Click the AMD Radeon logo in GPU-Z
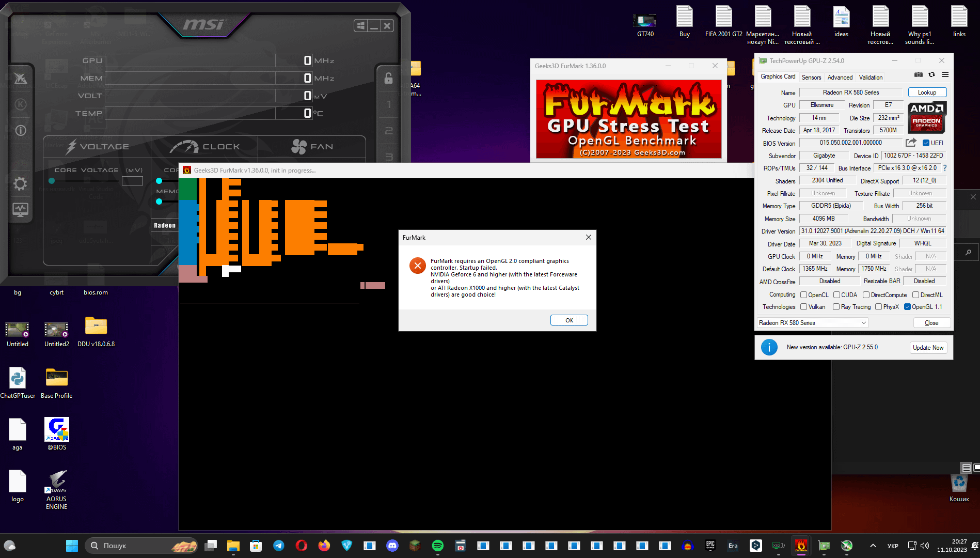The height and width of the screenshot is (558, 980). 927,117
